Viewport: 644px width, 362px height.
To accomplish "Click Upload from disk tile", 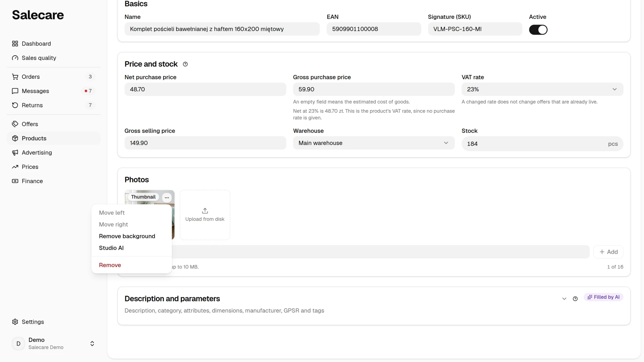I will [205, 215].
